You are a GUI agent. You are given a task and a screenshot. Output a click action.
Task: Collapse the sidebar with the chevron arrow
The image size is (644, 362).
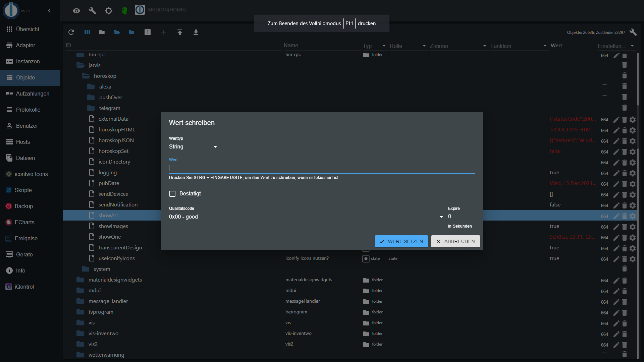tap(49, 11)
